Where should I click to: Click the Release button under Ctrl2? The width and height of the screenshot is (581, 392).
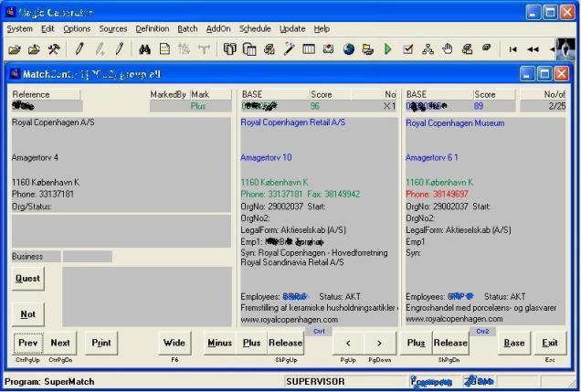pyautogui.click(x=450, y=343)
